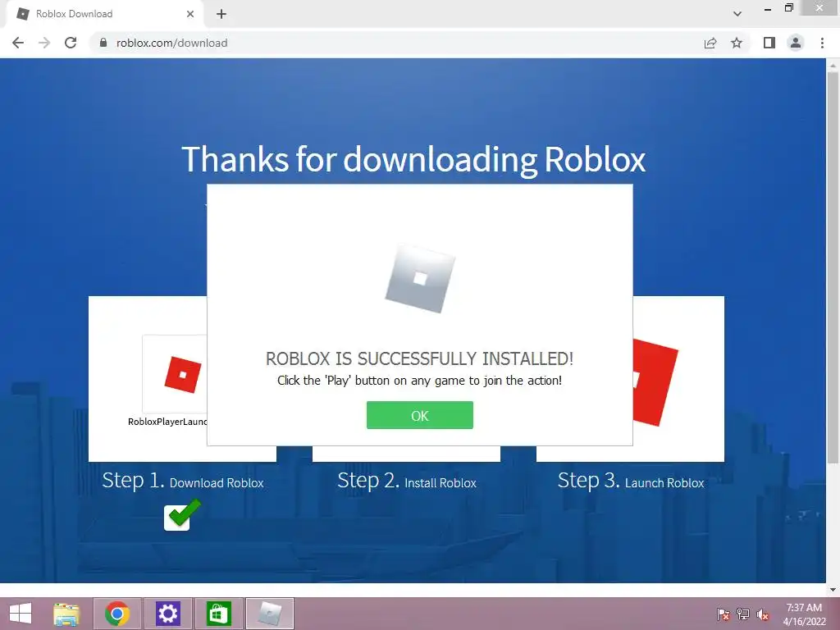Click the browser forward arrow
Image resolution: width=840 pixels, height=630 pixels.
point(44,43)
